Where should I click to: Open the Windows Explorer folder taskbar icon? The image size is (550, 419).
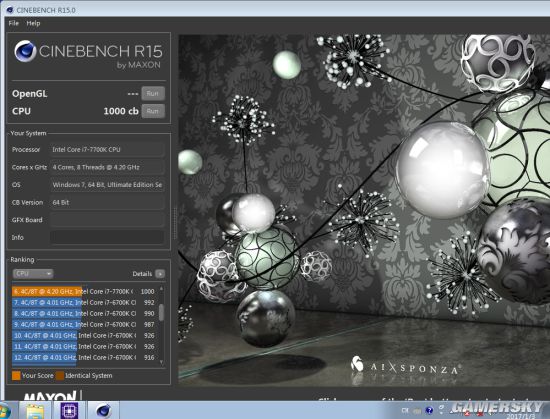pyautogui.click(x=35, y=411)
